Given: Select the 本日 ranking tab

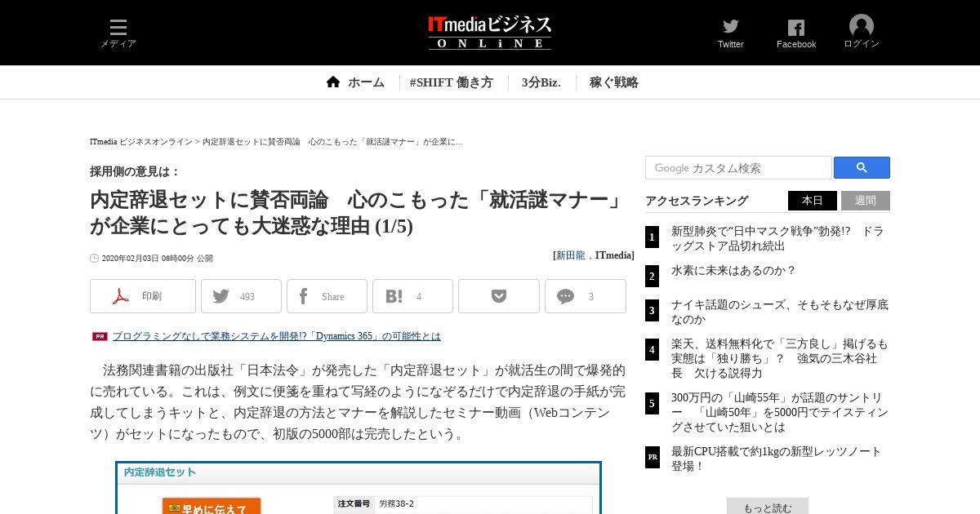Looking at the screenshot, I should 813,201.
